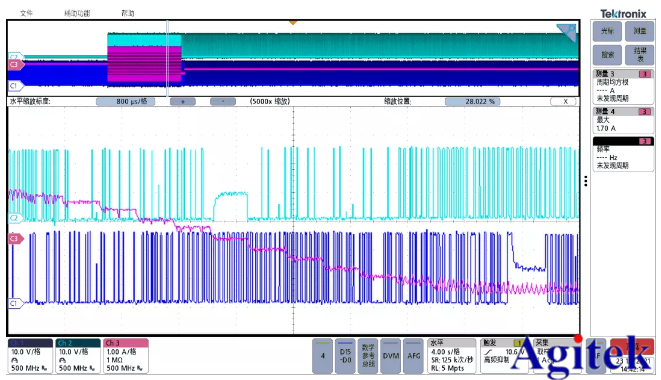661x380 pixels.
Task: Open the DVM badge
Action: click(x=391, y=356)
